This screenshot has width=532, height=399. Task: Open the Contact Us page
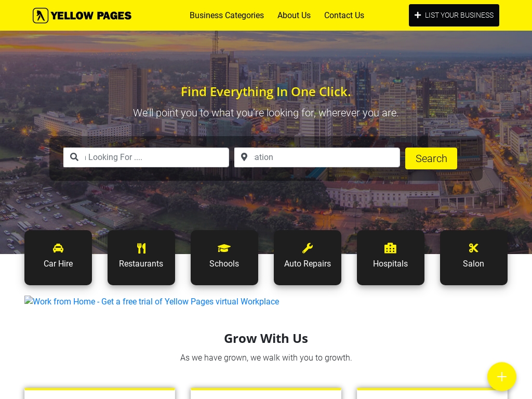[x=344, y=15]
